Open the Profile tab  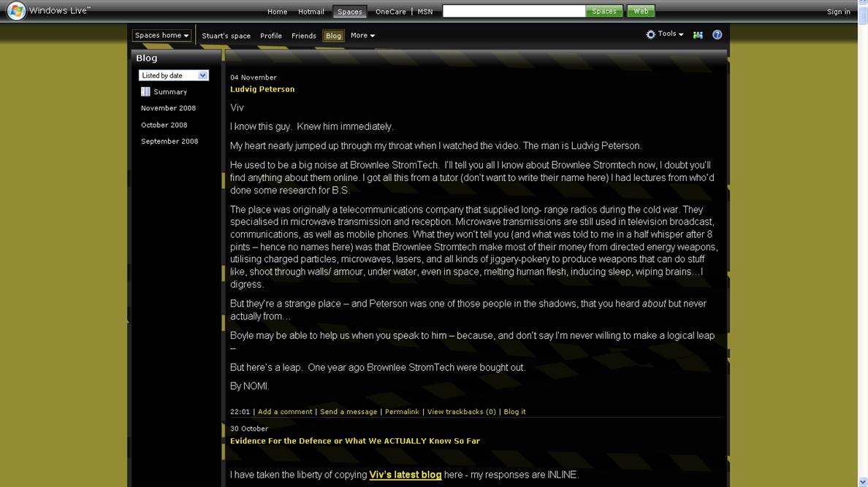pos(270,36)
